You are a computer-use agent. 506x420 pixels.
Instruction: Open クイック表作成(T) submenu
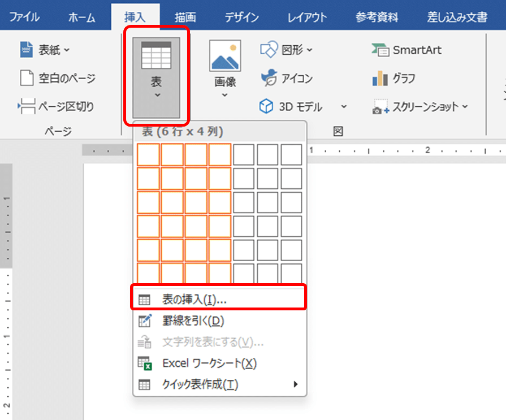[x=220, y=384]
